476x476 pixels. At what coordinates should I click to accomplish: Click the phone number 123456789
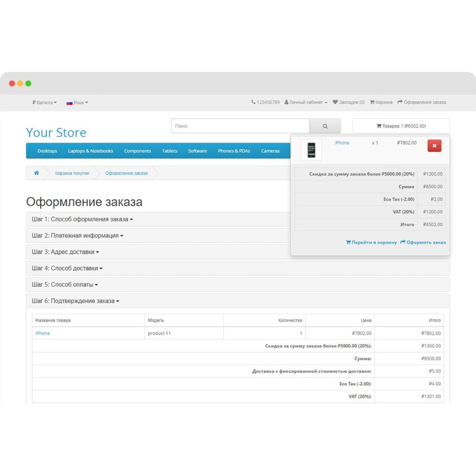266,102
